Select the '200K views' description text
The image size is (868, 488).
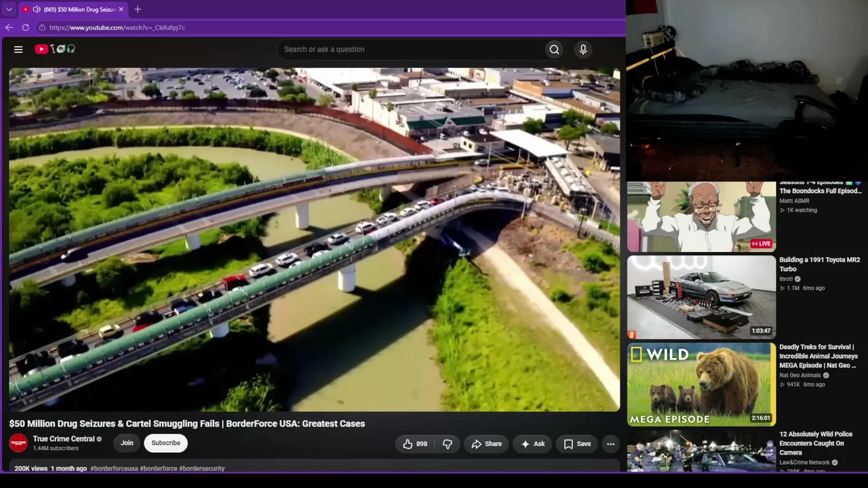(31, 468)
